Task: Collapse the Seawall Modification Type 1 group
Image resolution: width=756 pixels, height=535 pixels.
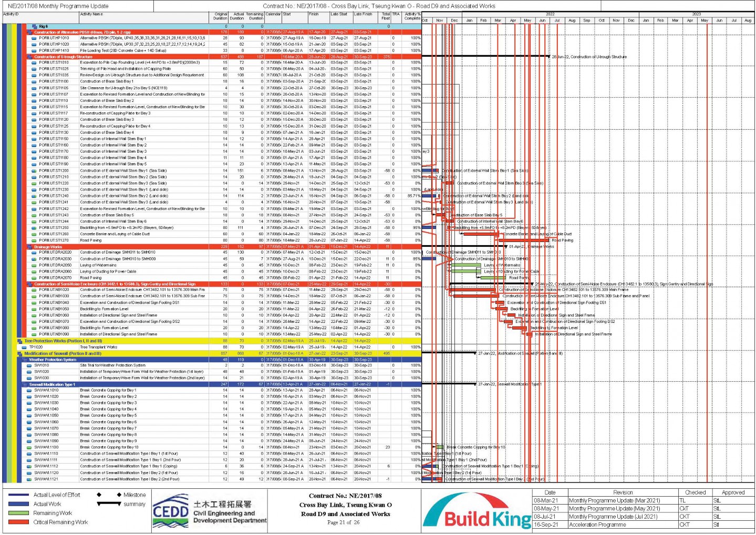Action: (x=25, y=384)
